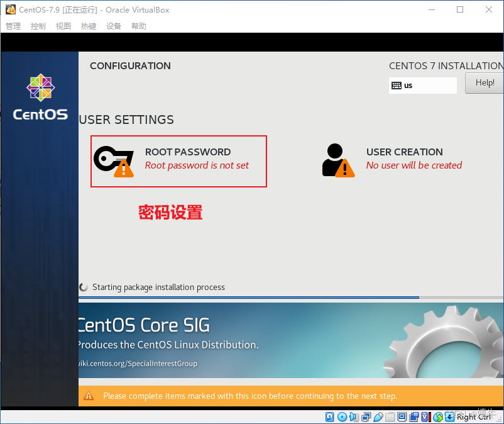The height and width of the screenshot is (424, 504).
Task: Open ROOT PASSWORD settings
Action: click(x=178, y=161)
